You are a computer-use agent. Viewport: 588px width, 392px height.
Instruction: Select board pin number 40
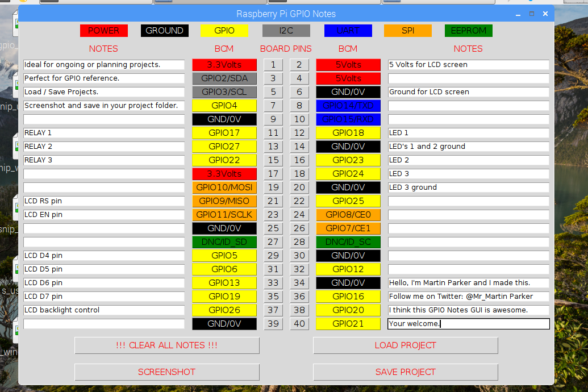click(x=299, y=324)
